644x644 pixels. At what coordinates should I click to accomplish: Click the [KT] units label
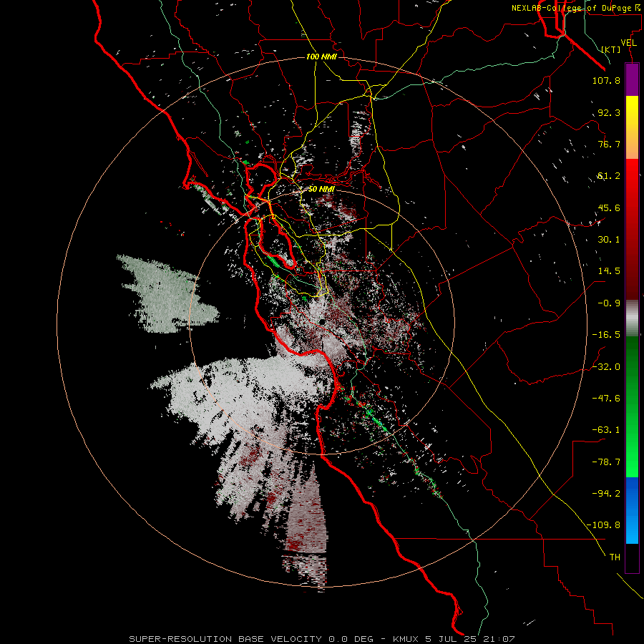611,49
